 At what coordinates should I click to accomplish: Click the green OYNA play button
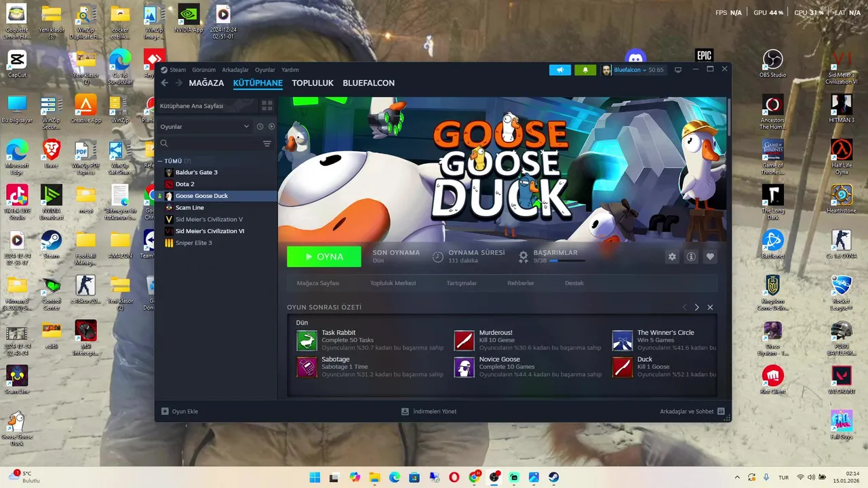pyautogui.click(x=324, y=257)
